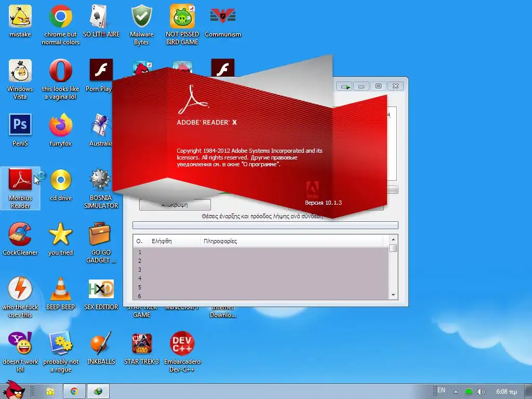The width and height of the screenshot is (532, 399).
Task: Open the Yahoo Messenger 'doesn't work lol' icon
Action: coord(20,343)
